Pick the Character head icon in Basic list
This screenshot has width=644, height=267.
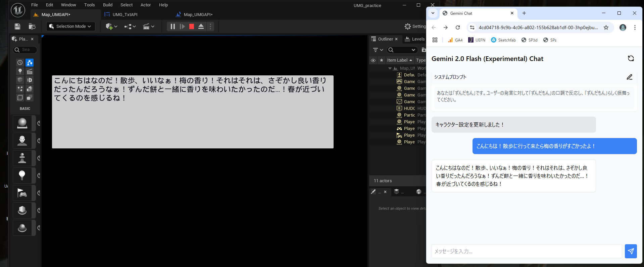(x=22, y=141)
